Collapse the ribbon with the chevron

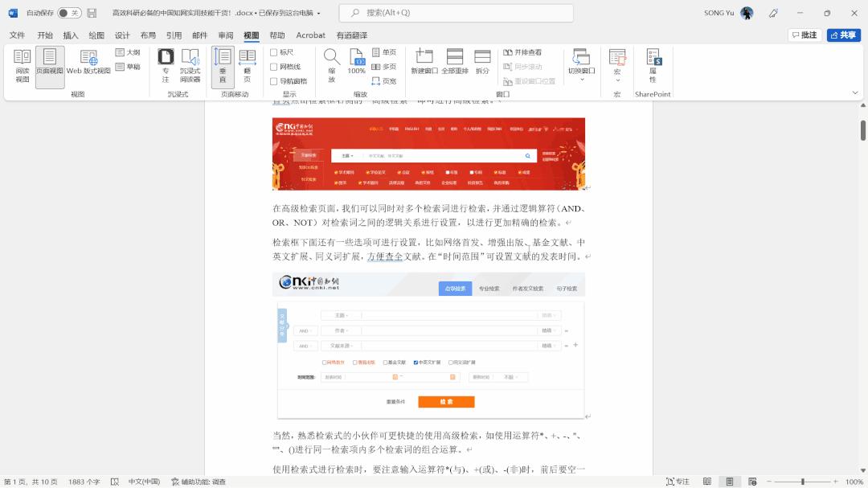tap(855, 92)
